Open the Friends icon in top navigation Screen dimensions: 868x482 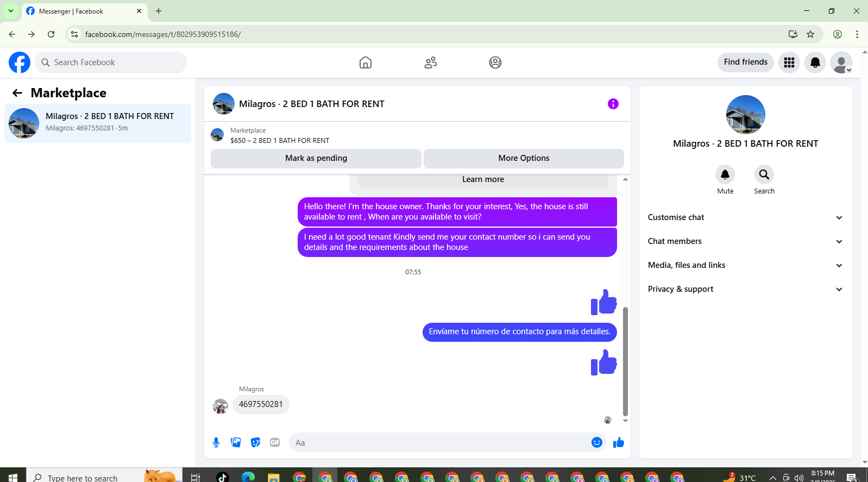(x=431, y=62)
